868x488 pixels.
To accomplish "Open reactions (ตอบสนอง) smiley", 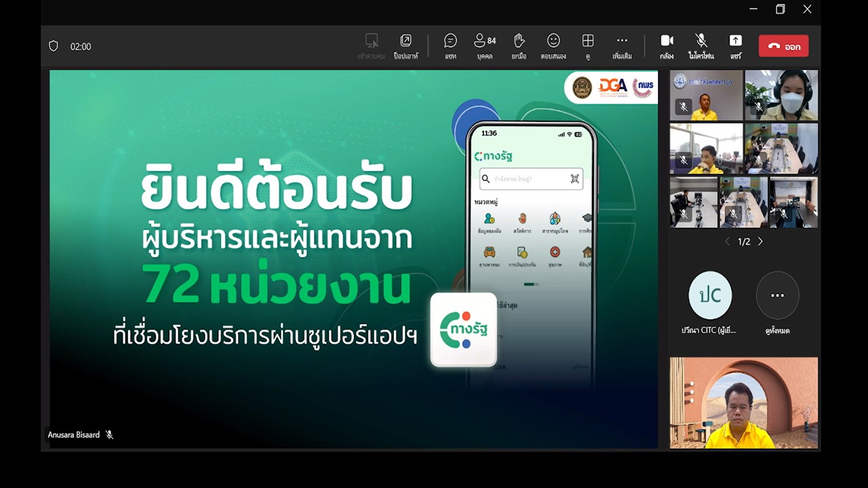I will point(553,46).
